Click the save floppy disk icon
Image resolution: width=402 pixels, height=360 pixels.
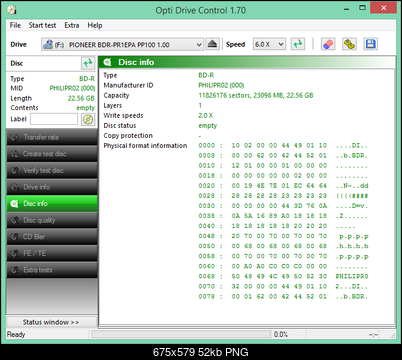370,44
